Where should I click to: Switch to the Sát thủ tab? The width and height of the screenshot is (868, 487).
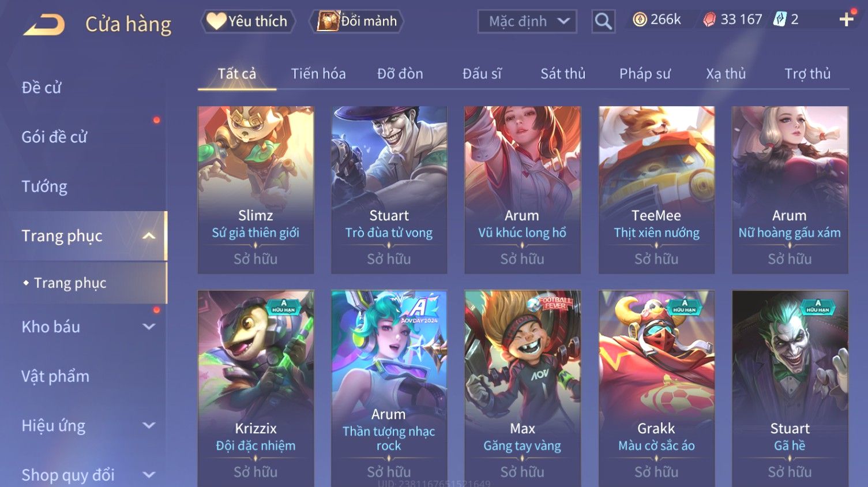[x=563, y=74]
